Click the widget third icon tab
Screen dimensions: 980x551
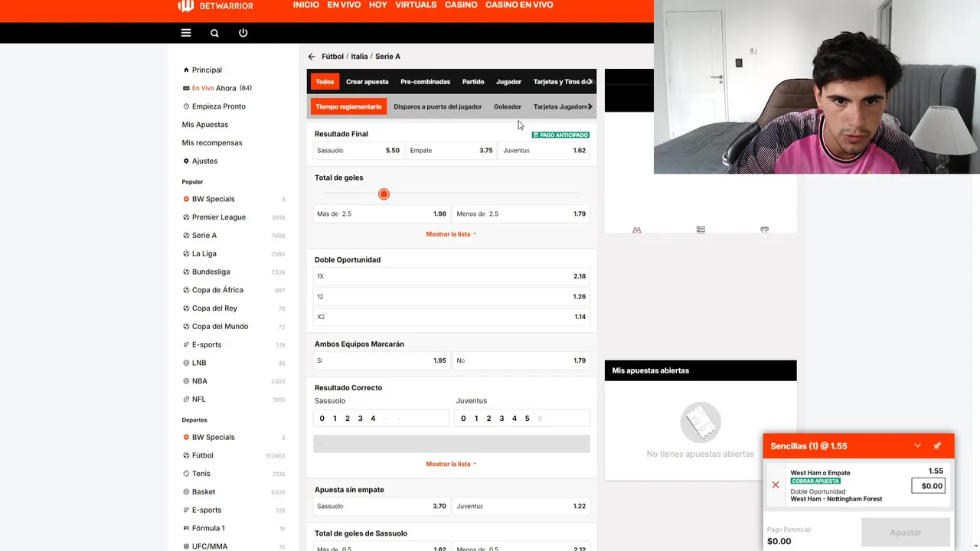[764, 230]
